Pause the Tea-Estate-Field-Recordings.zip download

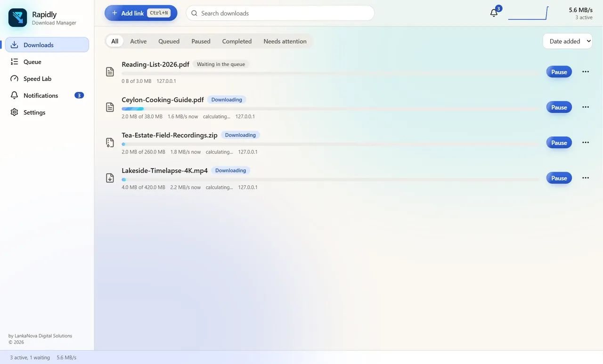559,143
